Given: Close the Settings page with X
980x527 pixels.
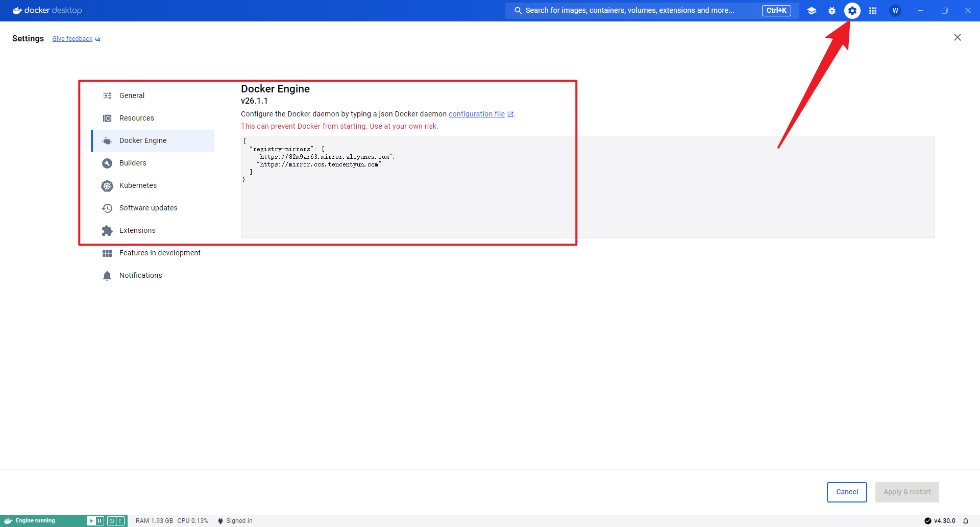Looking at the screenshot, I should click(958, 37).
